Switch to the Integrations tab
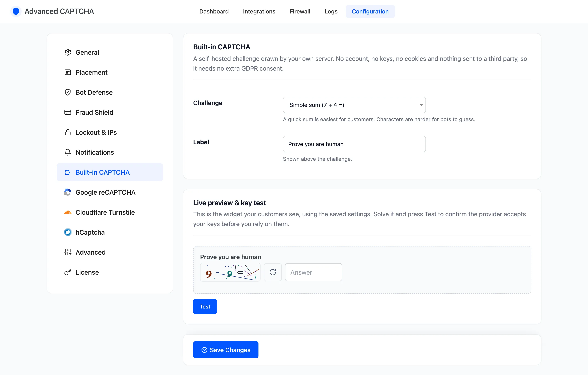 259,11
